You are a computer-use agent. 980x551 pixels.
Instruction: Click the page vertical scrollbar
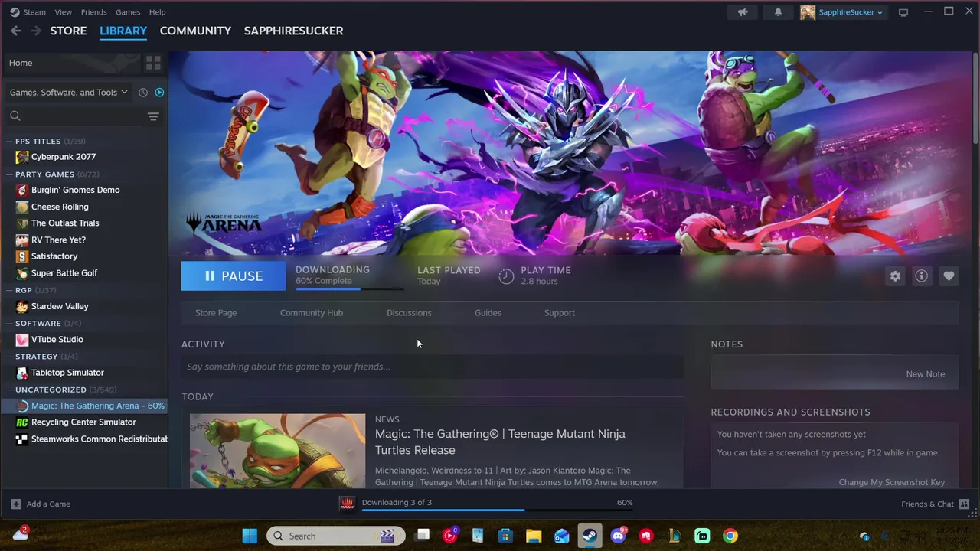[975, 98]
